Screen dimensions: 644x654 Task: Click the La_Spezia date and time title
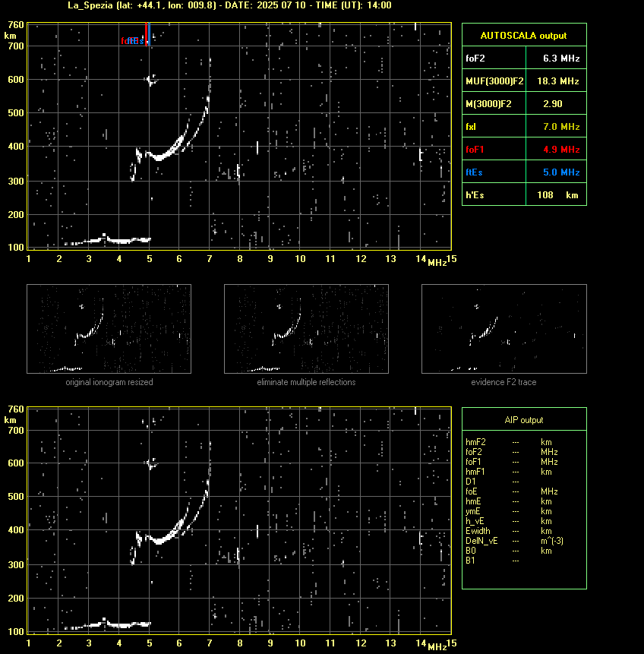coord(229,5)
